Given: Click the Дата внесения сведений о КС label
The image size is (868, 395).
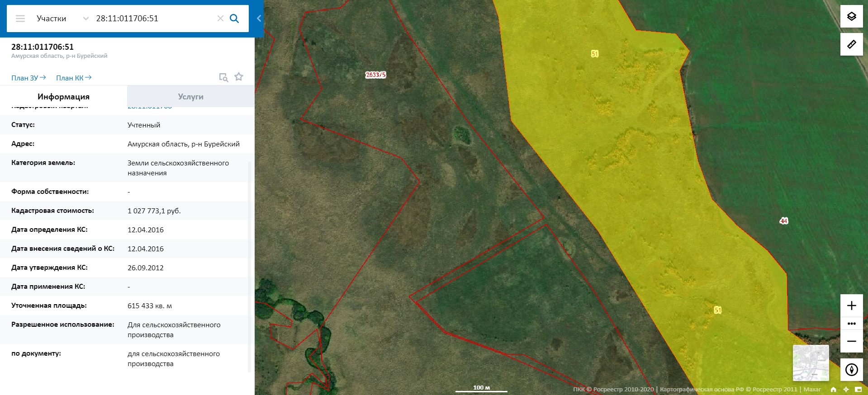Looking at the screenshot, I should [x=63, y=249].
